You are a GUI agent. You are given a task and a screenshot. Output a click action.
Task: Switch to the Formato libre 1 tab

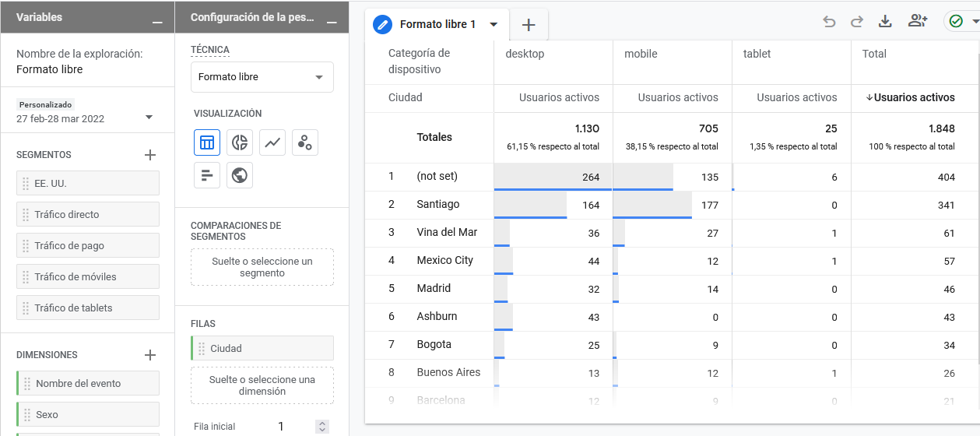437,25
